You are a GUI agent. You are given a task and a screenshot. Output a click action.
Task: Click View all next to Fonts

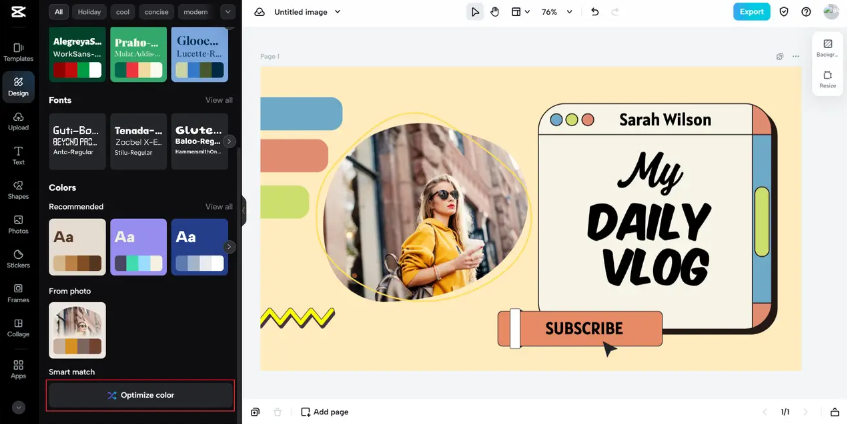[219, 100]
